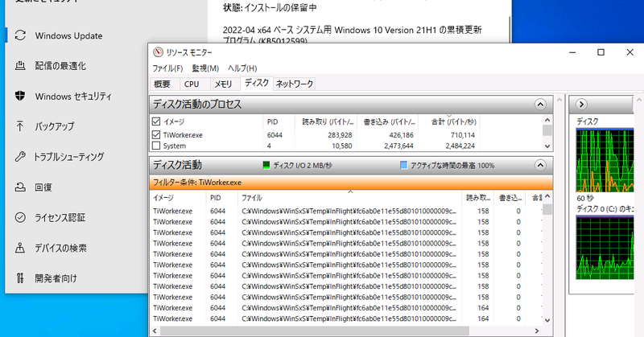Image resolution: width=644 pixels, height=337 pixels.
Task: Open 配信の最適化 in Settings sidebar
Action: [x=60, y=66]
